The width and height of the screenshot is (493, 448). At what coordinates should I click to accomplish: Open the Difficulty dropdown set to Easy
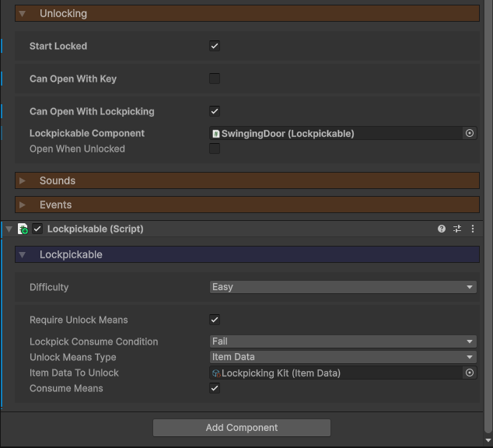(x=343, y=287)
